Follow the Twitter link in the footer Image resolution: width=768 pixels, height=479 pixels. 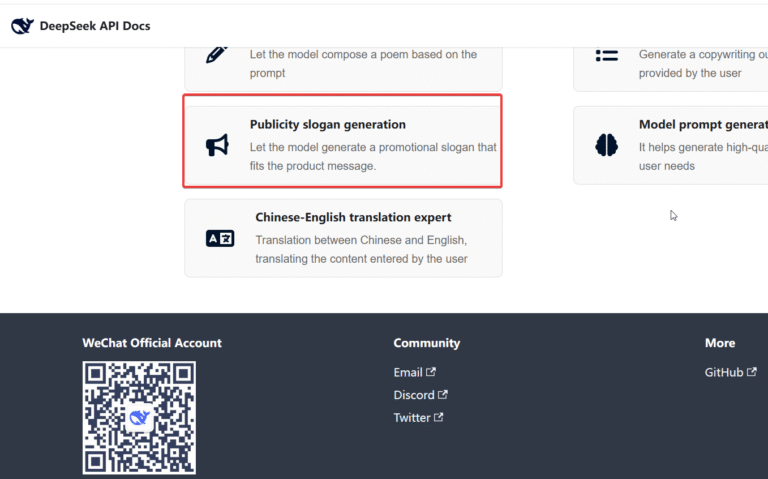(x=412, y=418)
